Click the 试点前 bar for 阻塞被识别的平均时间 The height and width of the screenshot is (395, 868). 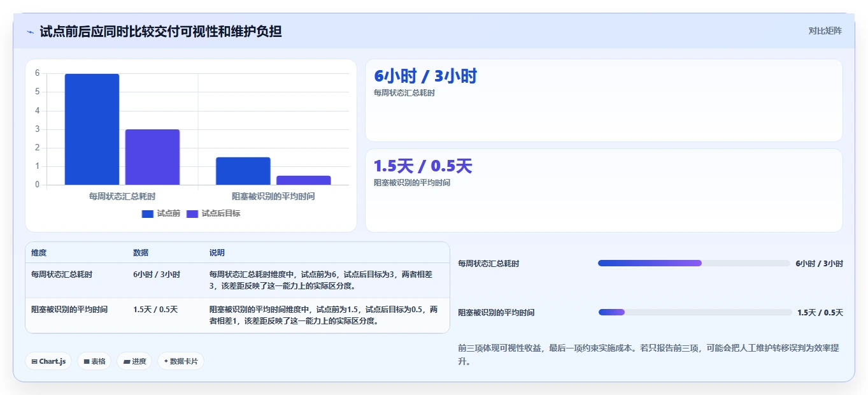pyautogui.click(x=243, y=171)
